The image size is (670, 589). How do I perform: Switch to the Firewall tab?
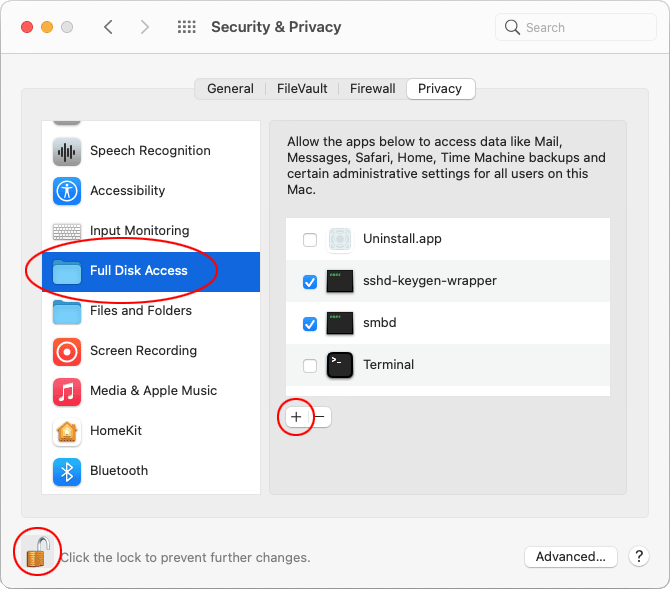[x=373, y=88]
